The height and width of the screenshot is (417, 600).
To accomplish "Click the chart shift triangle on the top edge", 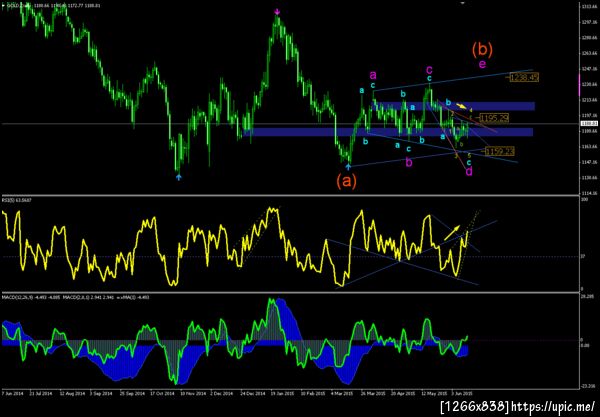I will click(x=462, y=3).
